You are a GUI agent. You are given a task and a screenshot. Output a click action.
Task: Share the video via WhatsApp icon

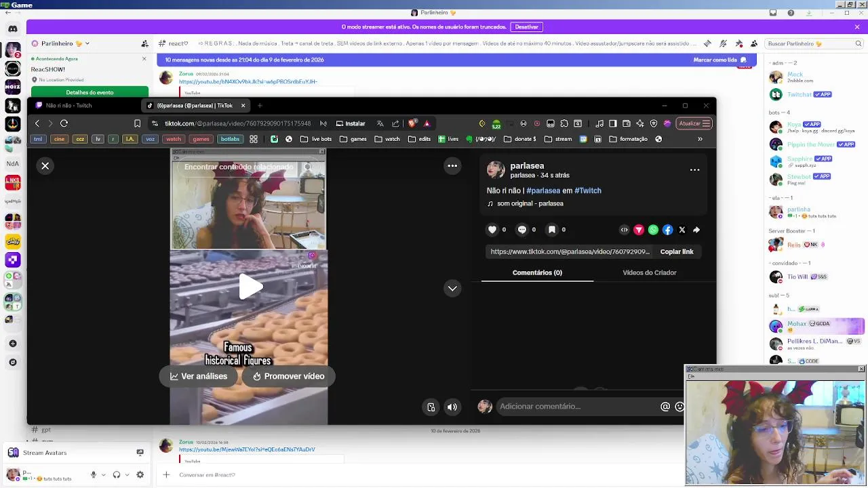[653, 230]
